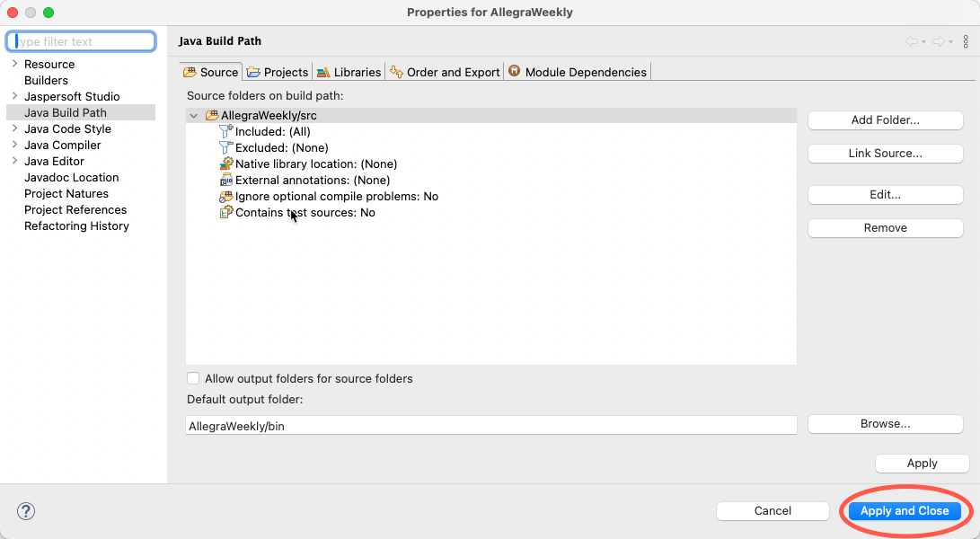The height and width of the screenshot is (539, 980).
Task: Switch to the Libraries tab
Action: tap(349, 72)
